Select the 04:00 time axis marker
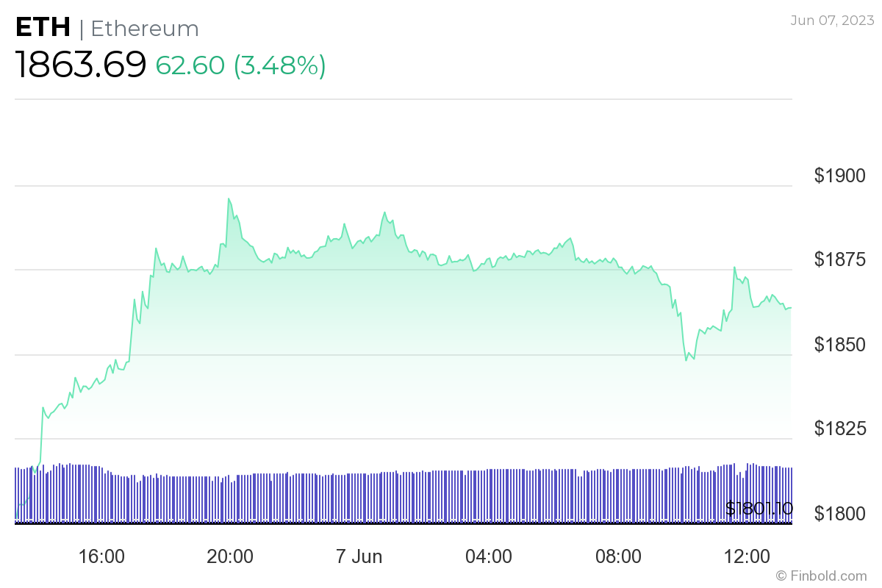 coord(489,556)
